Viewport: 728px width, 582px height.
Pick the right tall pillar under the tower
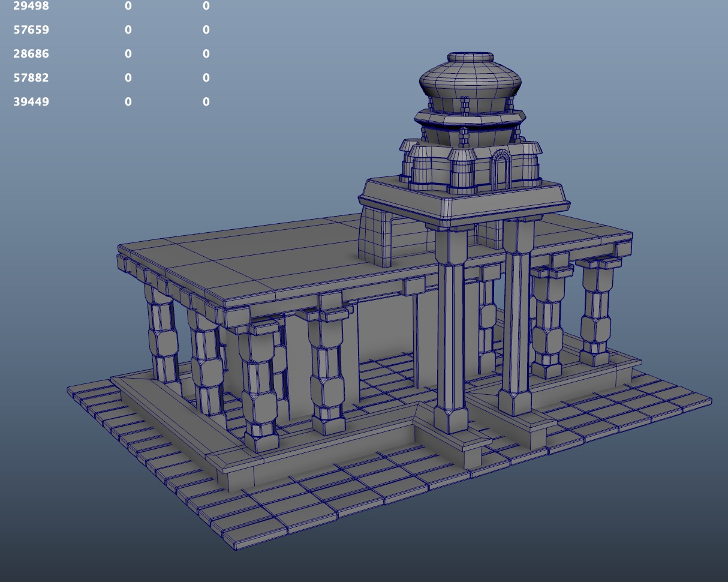tap(517, 318)
